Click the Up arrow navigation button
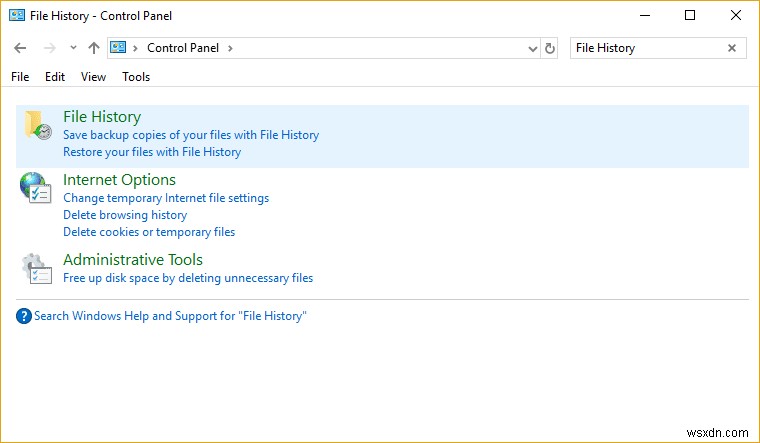The width and height of the screenshot is (760, 443). pos(94,48)
